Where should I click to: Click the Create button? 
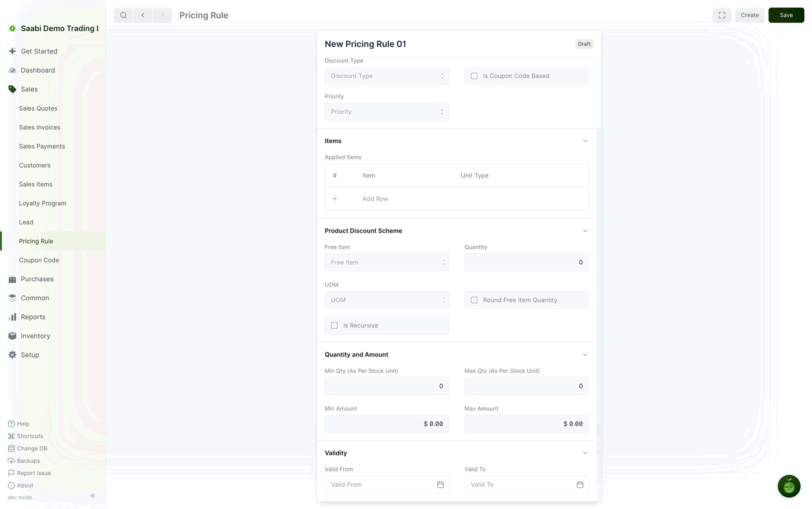(x=750, y=15)
